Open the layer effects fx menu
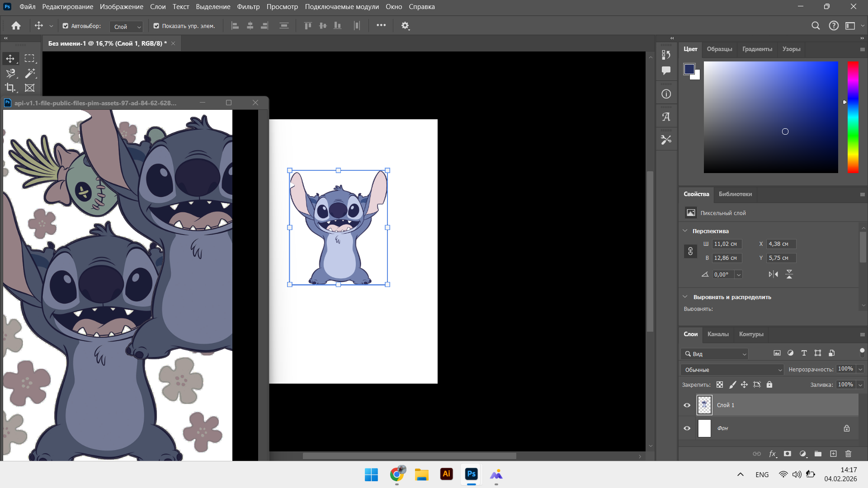The height and width of the screenshot is (488, 868). point(773,454)
